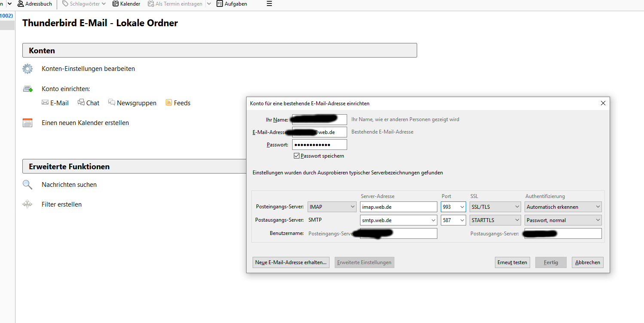Open the Kalender from the toolbar
Viewport: 644px width, 323px height.
(126, 4)
